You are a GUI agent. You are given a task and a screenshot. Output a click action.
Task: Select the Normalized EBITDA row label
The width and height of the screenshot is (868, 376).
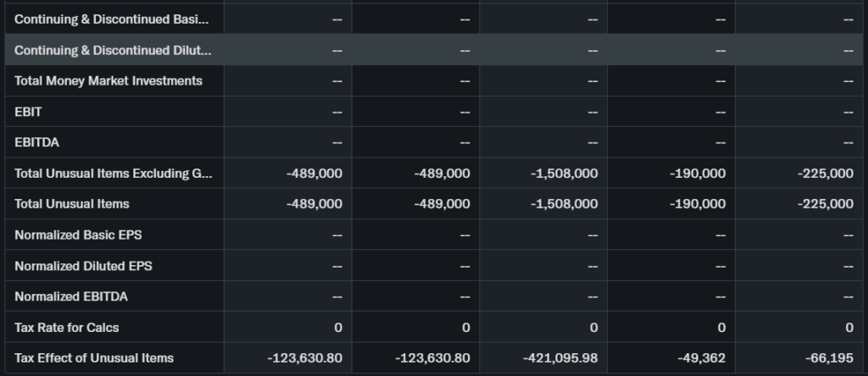point(71,296)
